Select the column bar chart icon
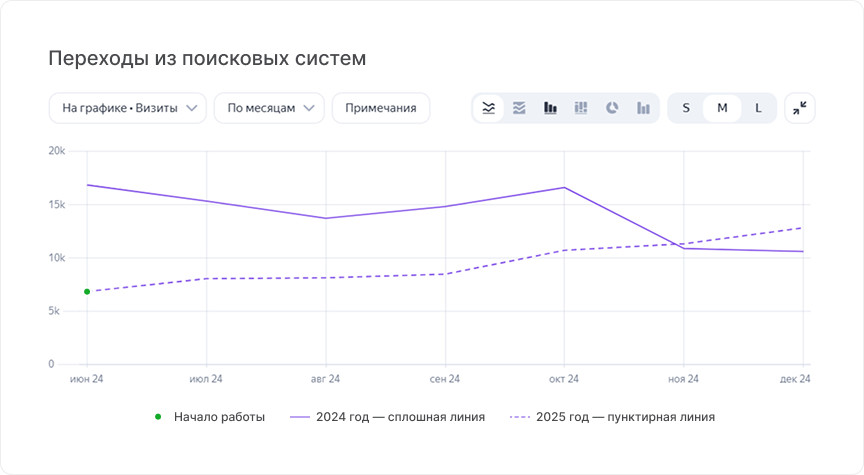 coord(550,108)
